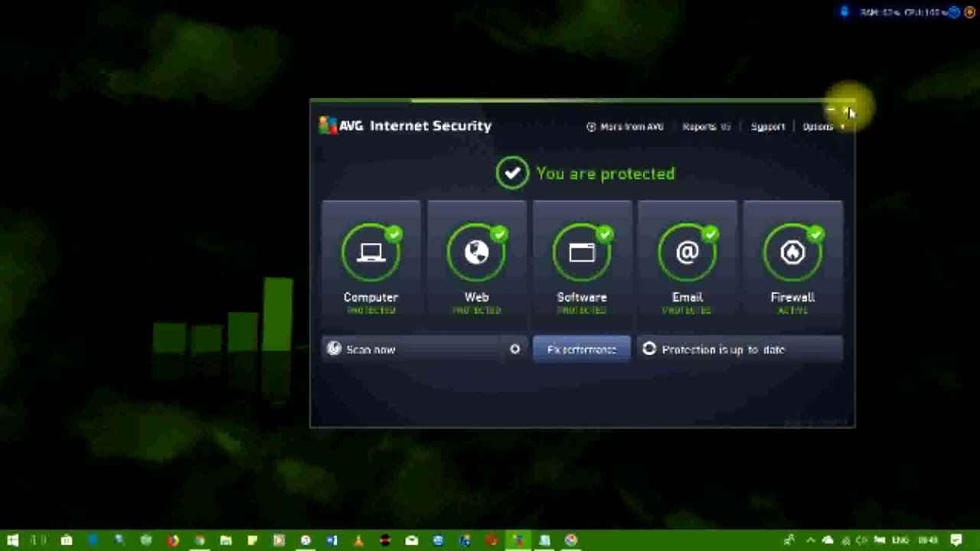
Task: Open File Explorer from the taskbar
Action: [226, 540]
